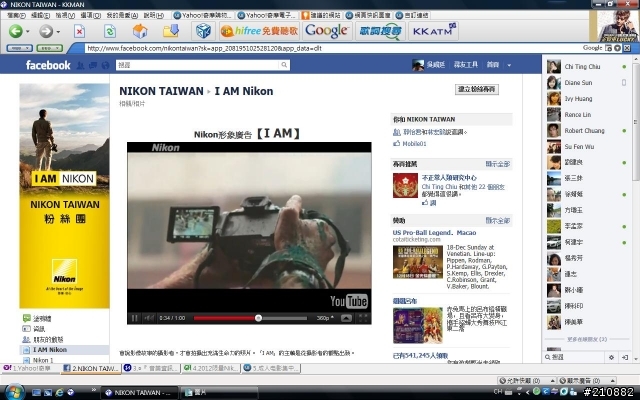640x400 pixels.
Task: Click the Pro-Ball Legend ad thumbnail
Action: (x=418, y=262)
